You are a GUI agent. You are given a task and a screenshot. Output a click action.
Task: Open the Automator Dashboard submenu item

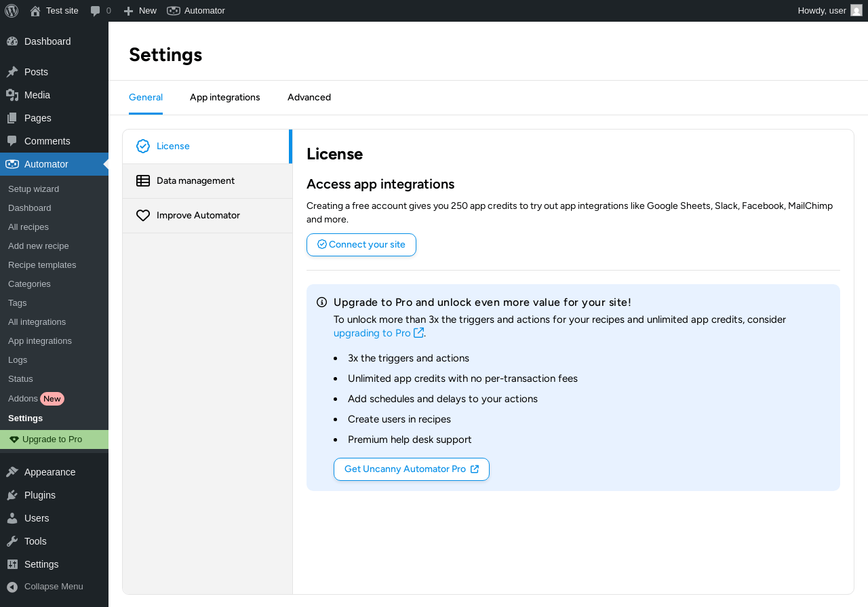point(54,208)
